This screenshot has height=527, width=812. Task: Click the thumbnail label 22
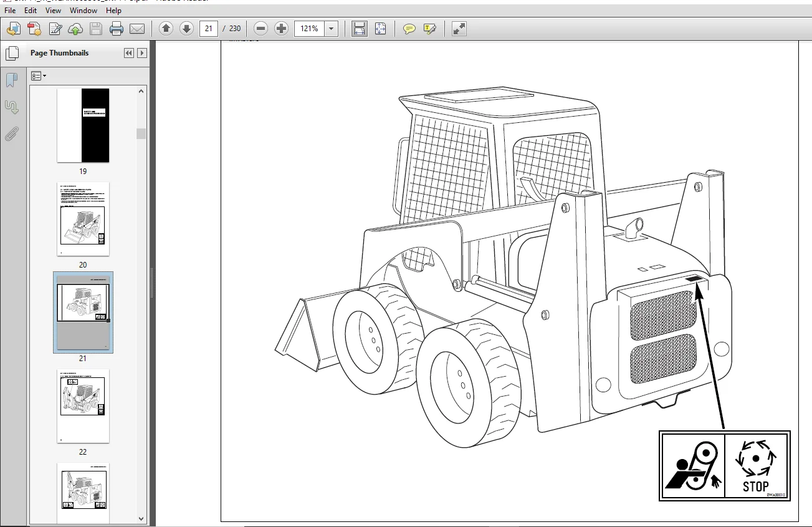point(83,452)
